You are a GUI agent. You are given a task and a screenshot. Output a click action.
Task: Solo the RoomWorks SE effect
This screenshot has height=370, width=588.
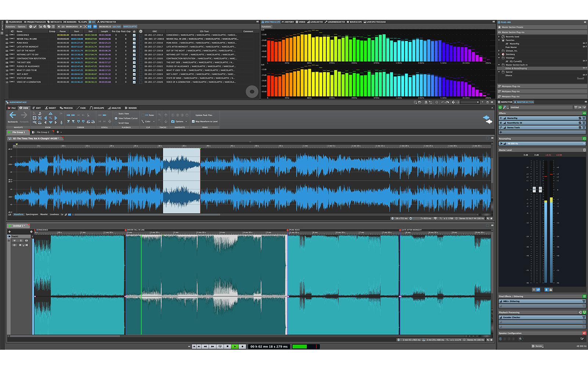coord(580,123)
